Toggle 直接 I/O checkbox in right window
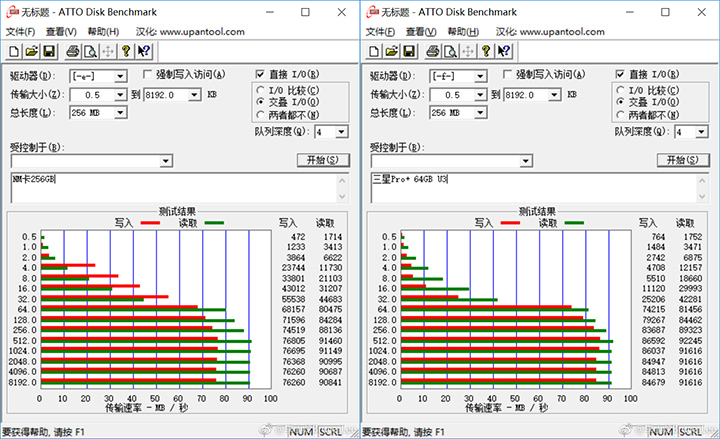 620,74
